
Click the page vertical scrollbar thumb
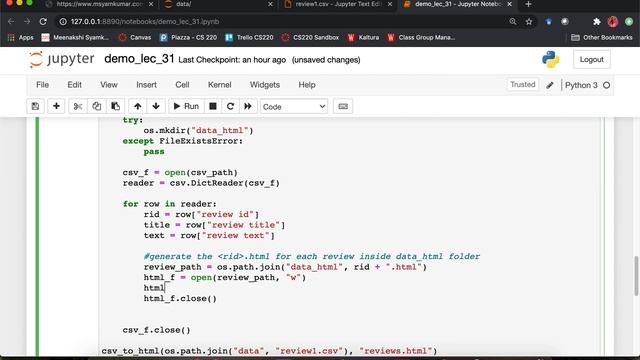pos(636,276)
